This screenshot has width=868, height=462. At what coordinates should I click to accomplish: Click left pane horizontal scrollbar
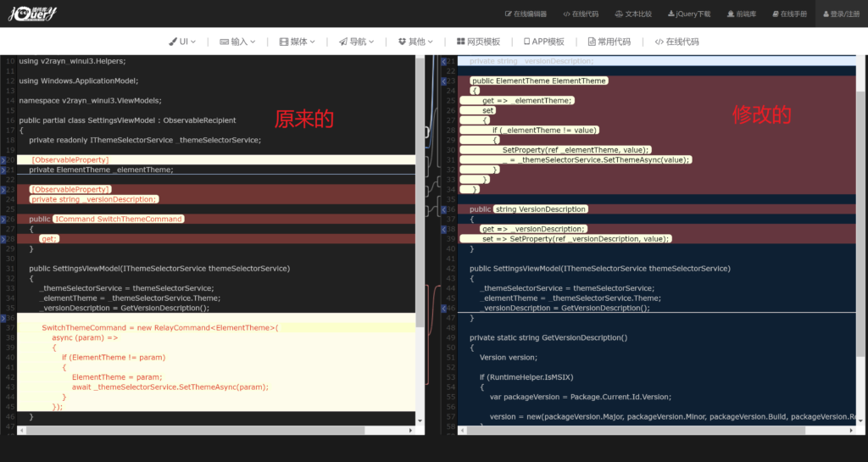pyautogui.click(x=196, y=430)
